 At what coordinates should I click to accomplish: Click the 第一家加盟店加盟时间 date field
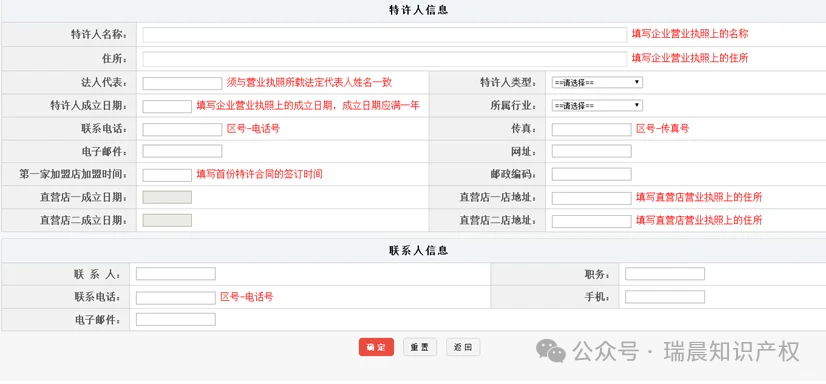coord(167,175)
